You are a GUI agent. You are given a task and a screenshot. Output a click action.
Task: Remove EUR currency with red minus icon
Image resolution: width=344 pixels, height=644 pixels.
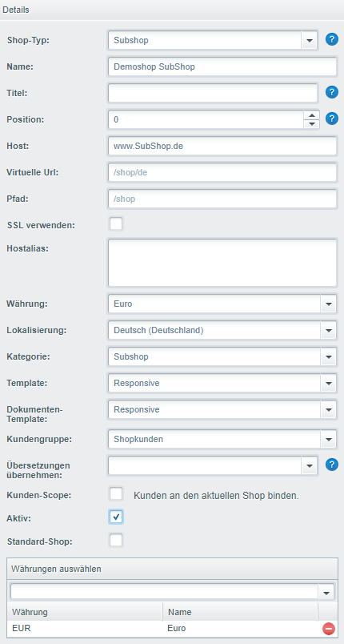click(x=329, y=629)
